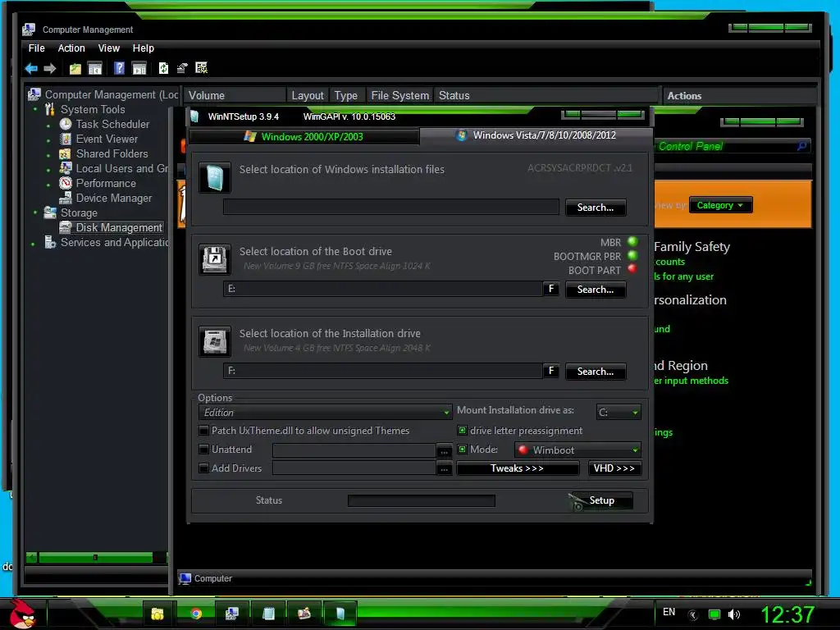Open the Help menu
840x630 pixels.
(x=143, y=48)
